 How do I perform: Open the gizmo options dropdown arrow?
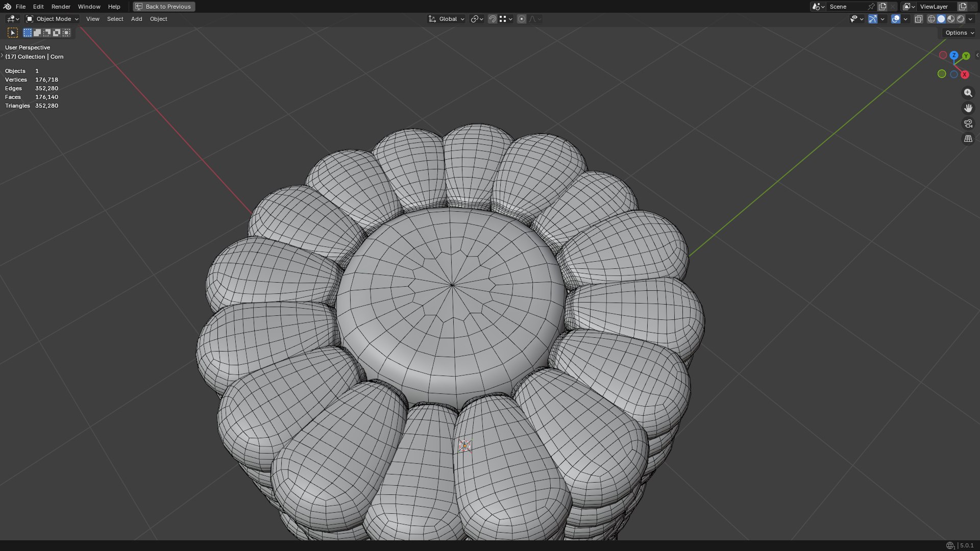(x=883, y=19)
